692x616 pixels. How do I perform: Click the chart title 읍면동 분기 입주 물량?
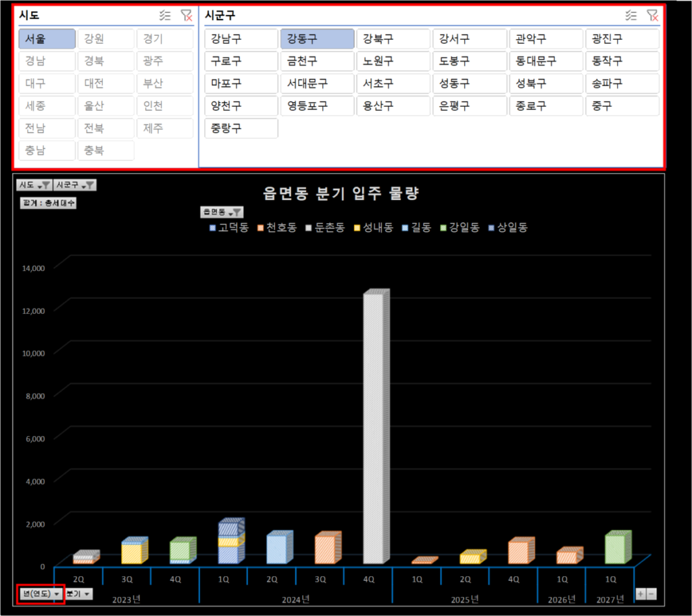(x=341, y=193)
